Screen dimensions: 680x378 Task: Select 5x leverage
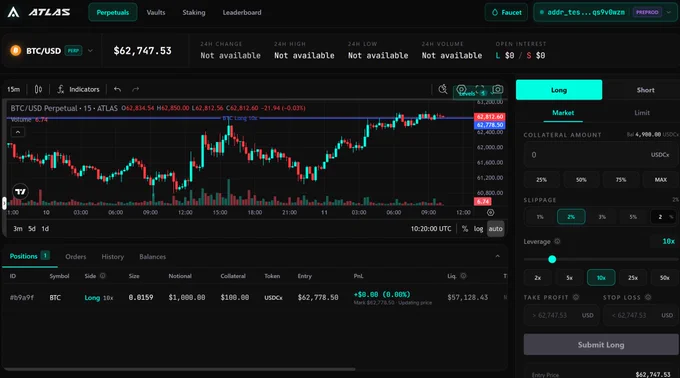569,277
